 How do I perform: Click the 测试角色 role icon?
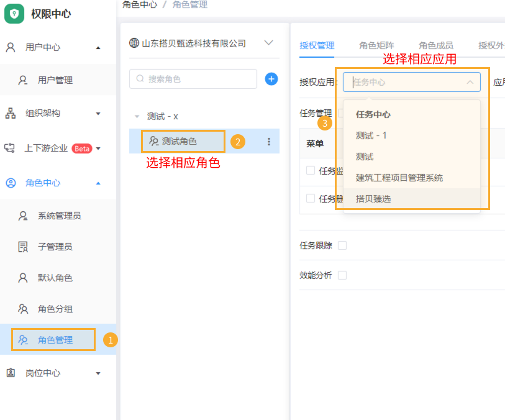(154, 141)
